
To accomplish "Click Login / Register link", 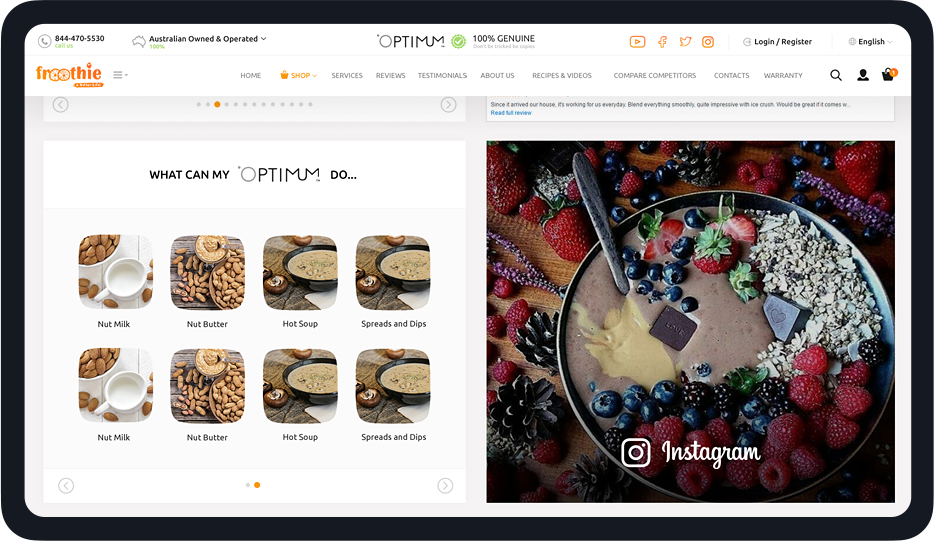I will pyautogui.click(x=782, y=42).
